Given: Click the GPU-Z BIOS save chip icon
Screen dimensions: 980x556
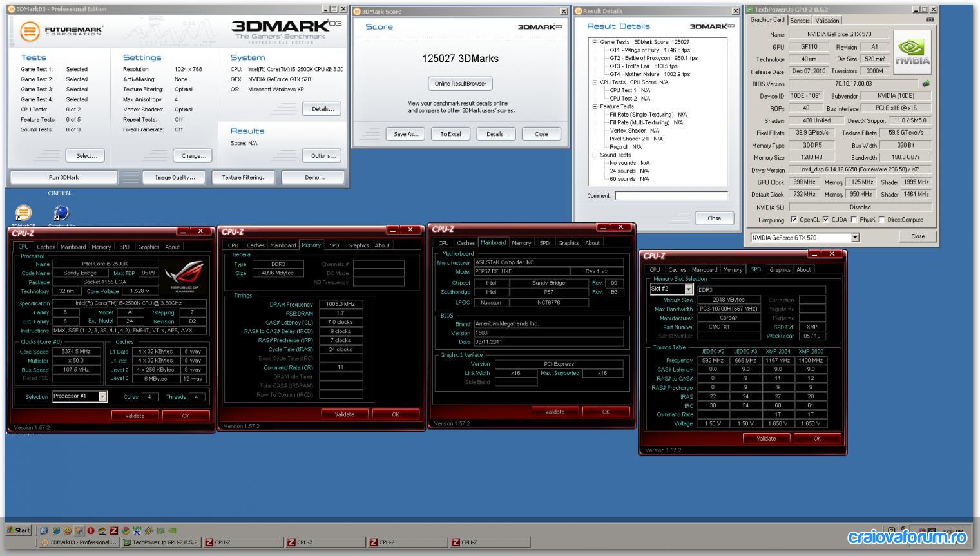Looking at the screenshot, I should click(x=926, y=84).
